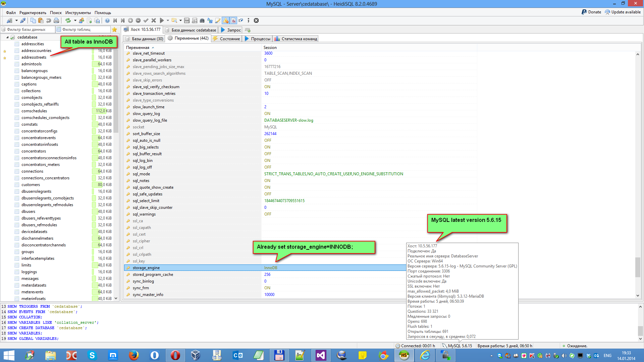Click the Donate link
This screenshot has width=644, height=362.
pyautogui.click(x=591, y=12)
